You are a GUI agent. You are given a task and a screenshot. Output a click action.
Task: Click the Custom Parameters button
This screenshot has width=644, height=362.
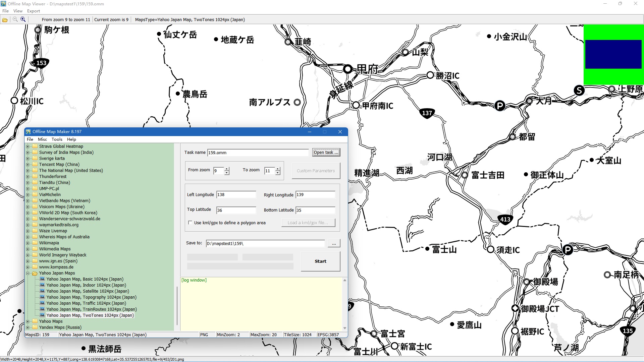click(316, 171)
